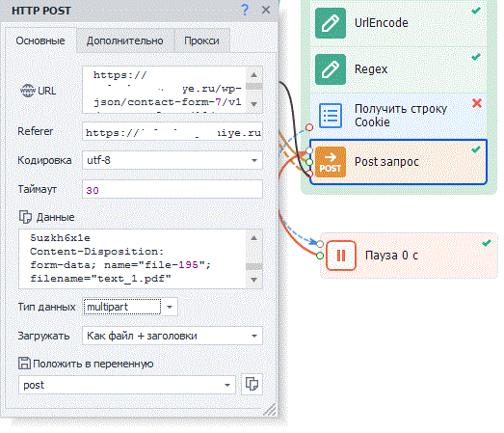The image size is (504, 433).
Task: Click the Regex action pencil icon
Action: 331,69
